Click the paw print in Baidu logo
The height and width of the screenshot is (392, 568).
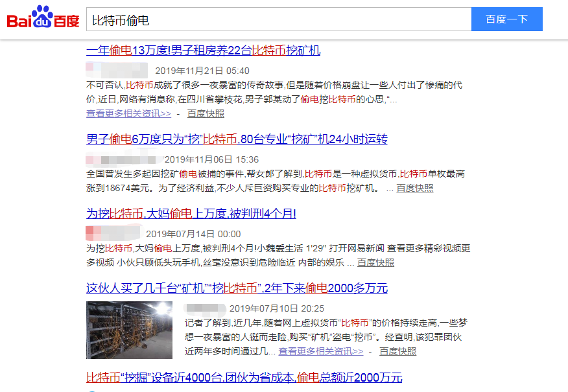[42, 14]
